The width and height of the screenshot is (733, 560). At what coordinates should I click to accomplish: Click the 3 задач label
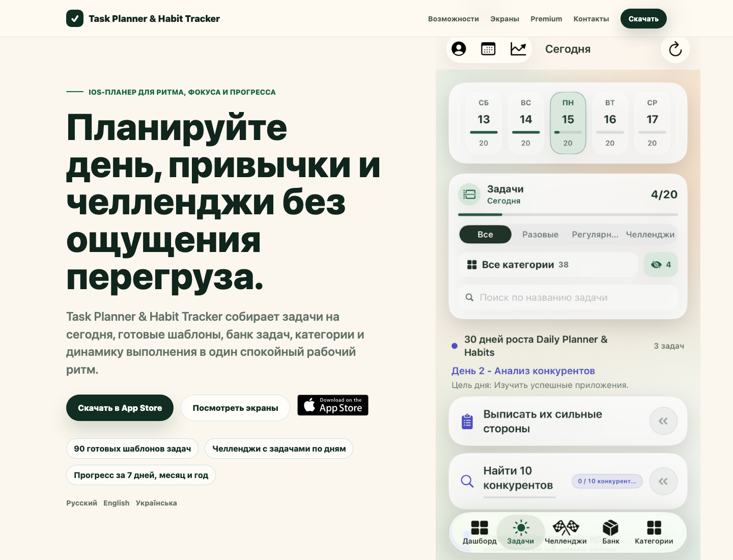[x=669, y=346]
